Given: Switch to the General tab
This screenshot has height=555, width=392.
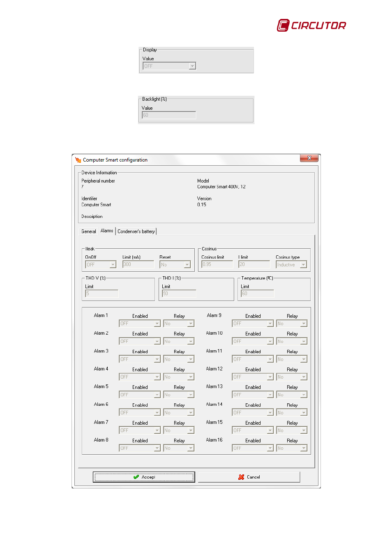Looking at the screenshot, I should click(x=89, y=231).
